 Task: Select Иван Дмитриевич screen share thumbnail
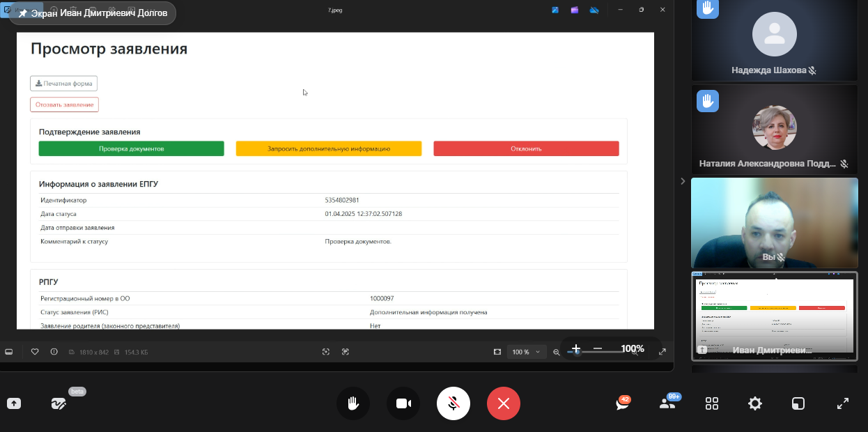(774, 316)
